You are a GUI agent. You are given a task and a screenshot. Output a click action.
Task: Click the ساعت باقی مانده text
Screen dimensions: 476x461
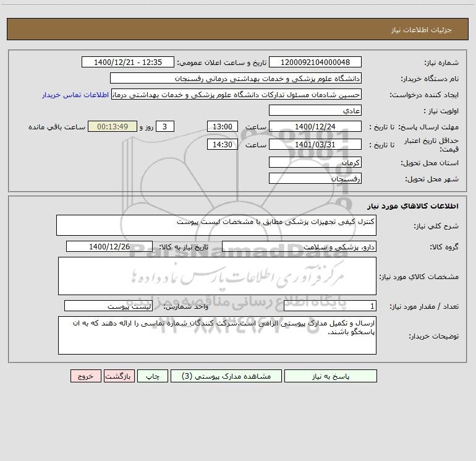click(57, 127)
